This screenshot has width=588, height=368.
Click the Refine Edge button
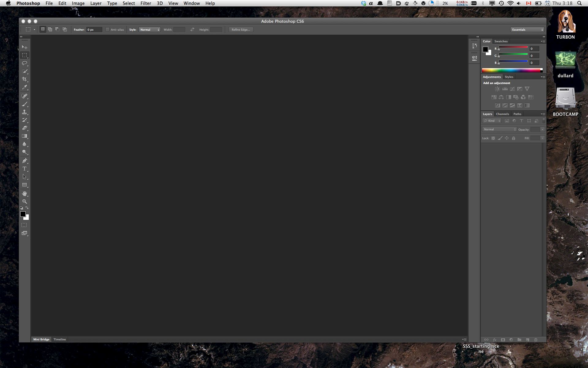click(241, 29)
